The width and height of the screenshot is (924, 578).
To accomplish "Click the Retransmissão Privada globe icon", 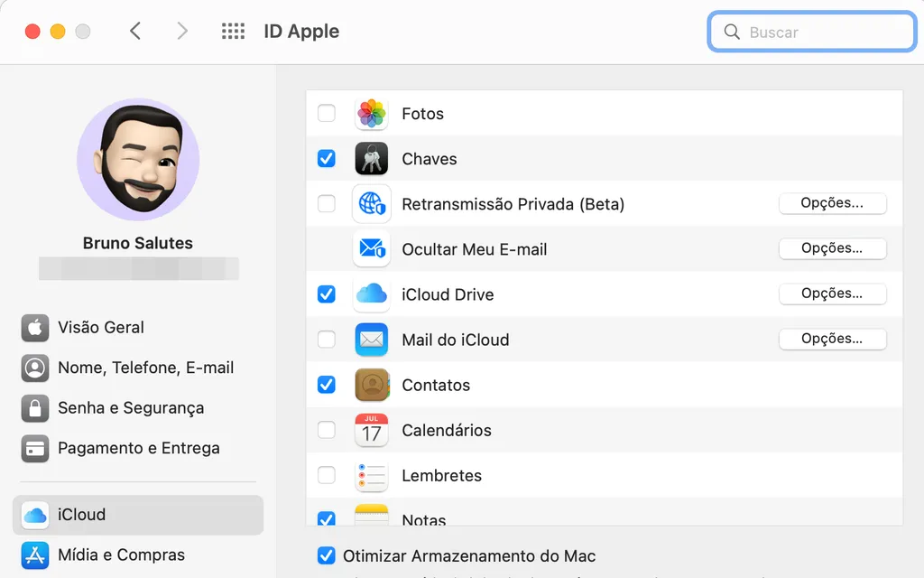I will 371,204.
